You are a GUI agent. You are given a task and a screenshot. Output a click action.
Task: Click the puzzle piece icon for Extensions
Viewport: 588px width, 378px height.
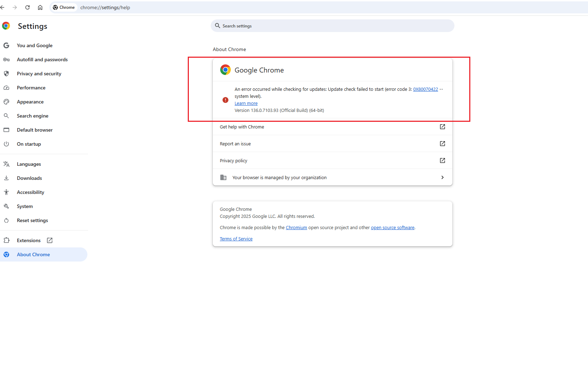click(6, 240)
